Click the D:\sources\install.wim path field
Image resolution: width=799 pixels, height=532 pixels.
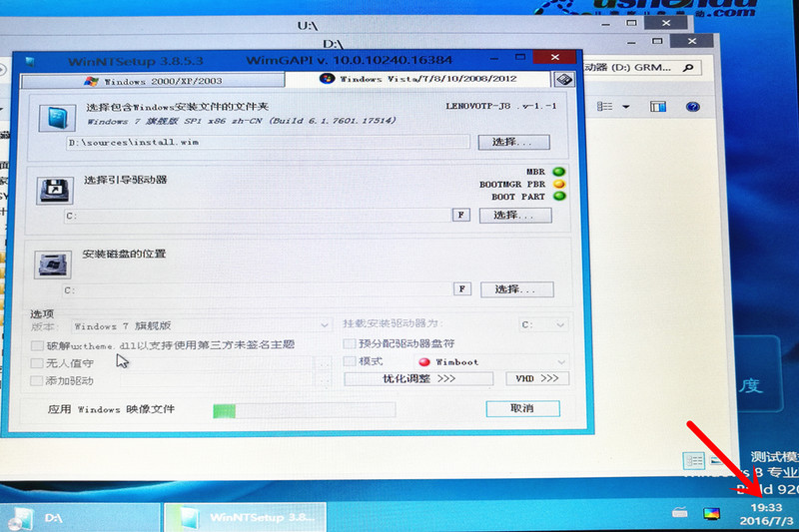268,142
